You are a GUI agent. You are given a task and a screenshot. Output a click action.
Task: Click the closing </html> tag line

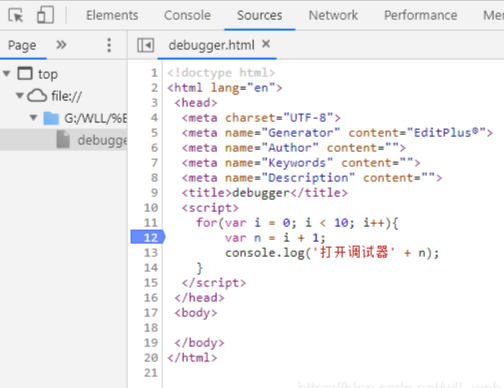tap(192, 358)
